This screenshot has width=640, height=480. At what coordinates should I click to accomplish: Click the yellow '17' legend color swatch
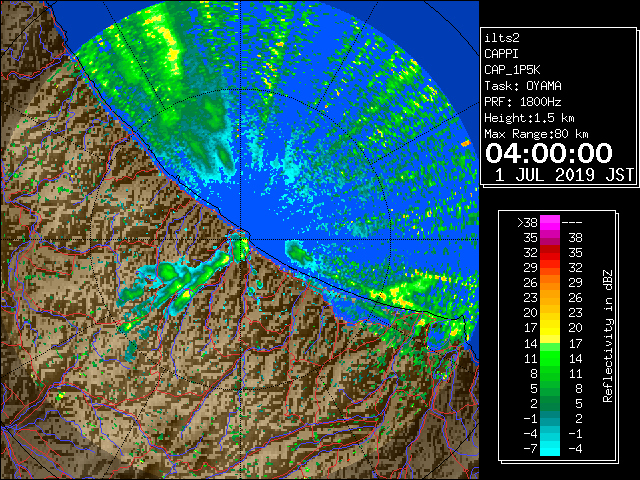coord(550,328)
